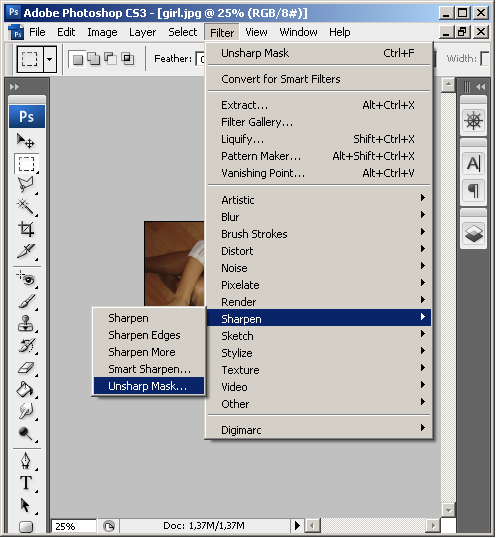496x538 pixels.
Task: Select the Eraser tool
Action: click(x=26, y=368)
